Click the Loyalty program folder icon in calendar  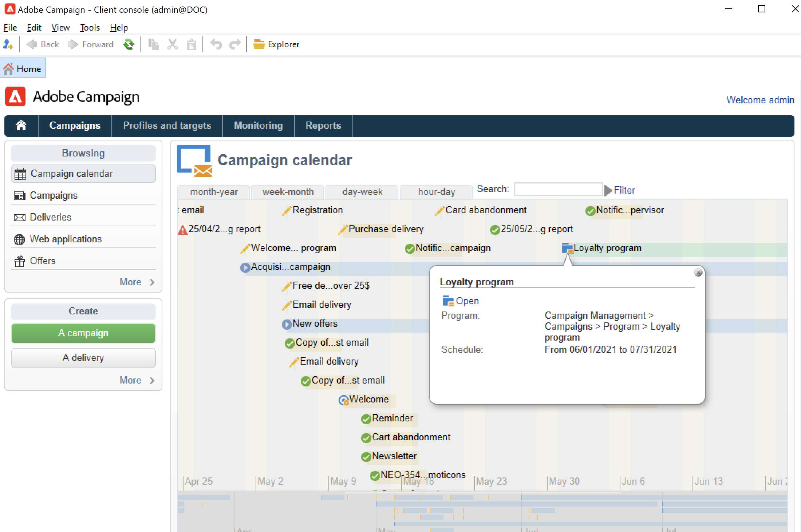click(567, 248)
